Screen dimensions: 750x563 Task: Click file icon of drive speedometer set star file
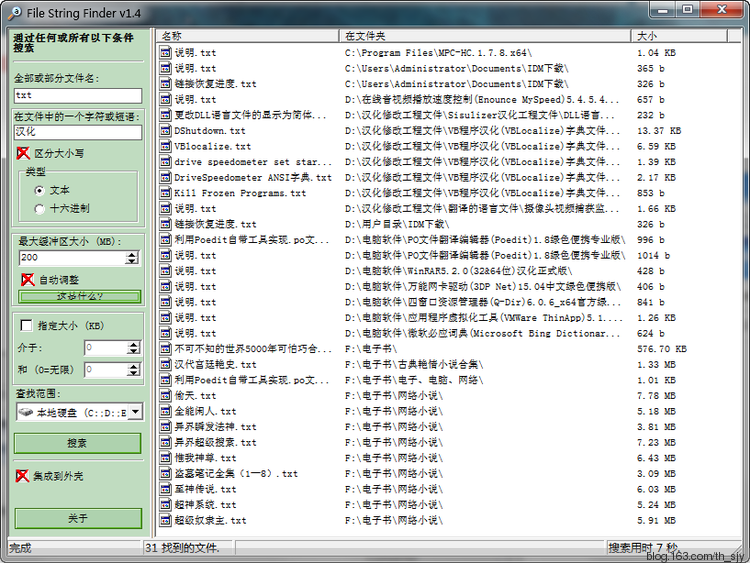coord(165,162)
